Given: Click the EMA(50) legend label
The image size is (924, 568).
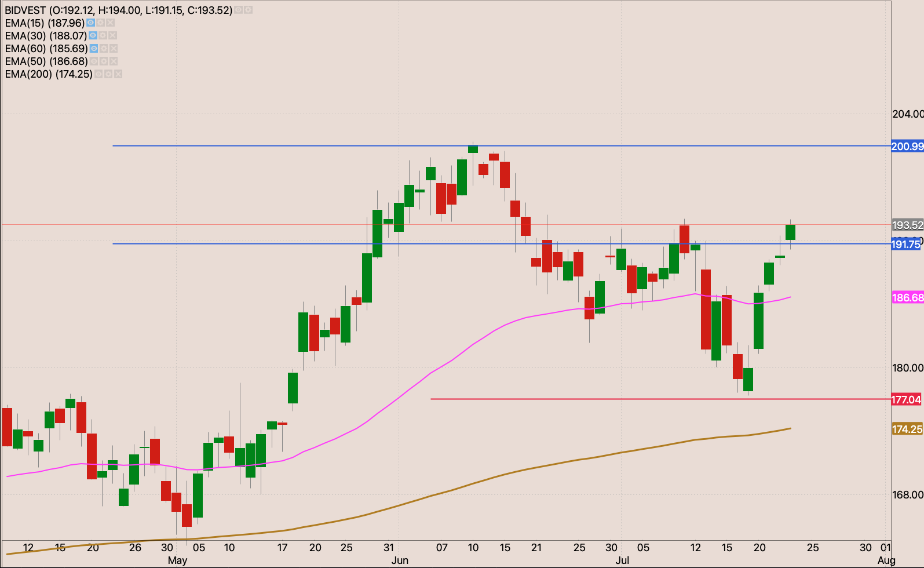Looking at the screenshot, I should [x=46, y=61].
